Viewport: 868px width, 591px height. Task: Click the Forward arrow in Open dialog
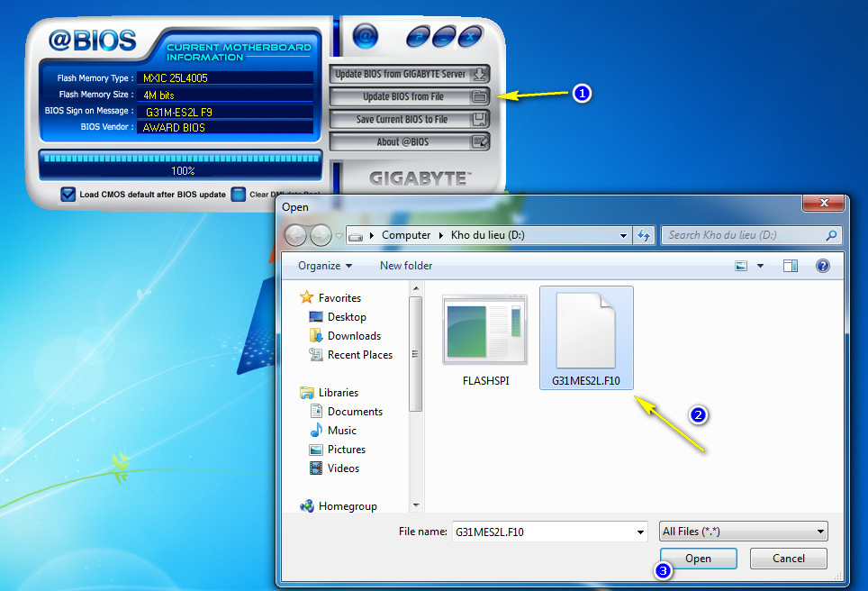click(321, 235)
